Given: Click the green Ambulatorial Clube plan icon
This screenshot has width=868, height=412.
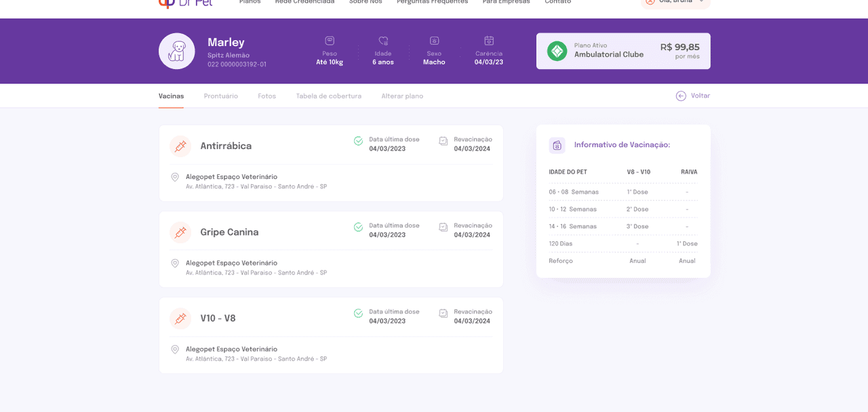Looking at the screenshot, I should (557, 51).
